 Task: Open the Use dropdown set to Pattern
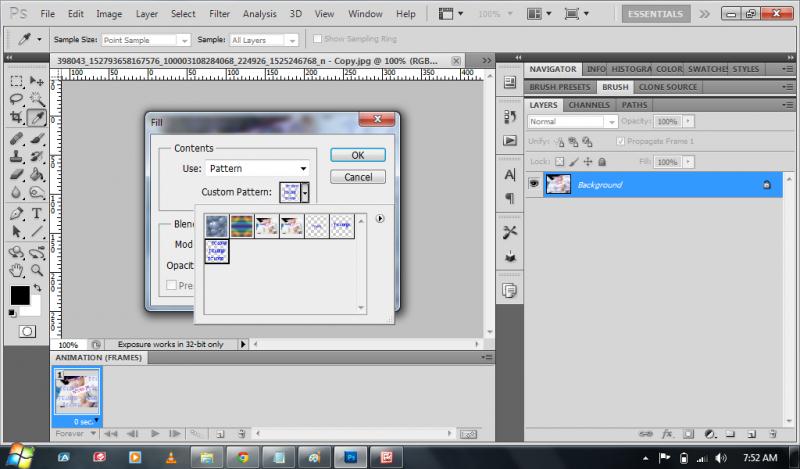click(257, 168)
